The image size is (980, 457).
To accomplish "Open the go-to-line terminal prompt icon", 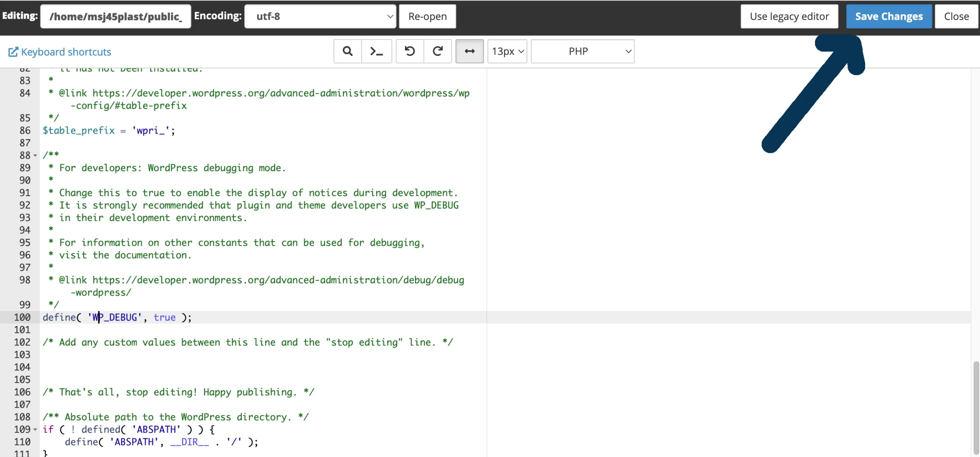I will coord(377,51).
